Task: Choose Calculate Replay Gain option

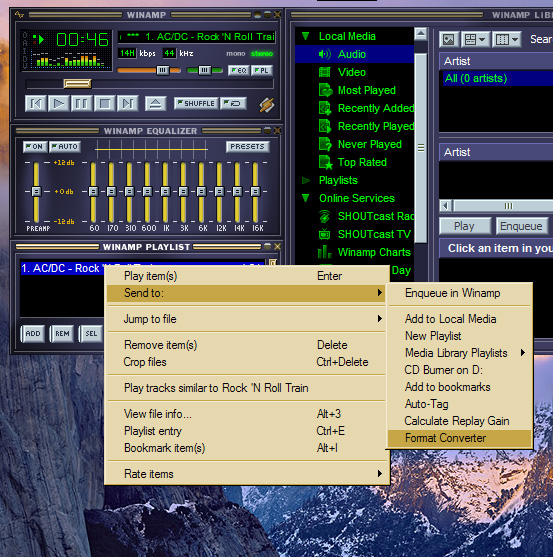Action: coord(459,421)
